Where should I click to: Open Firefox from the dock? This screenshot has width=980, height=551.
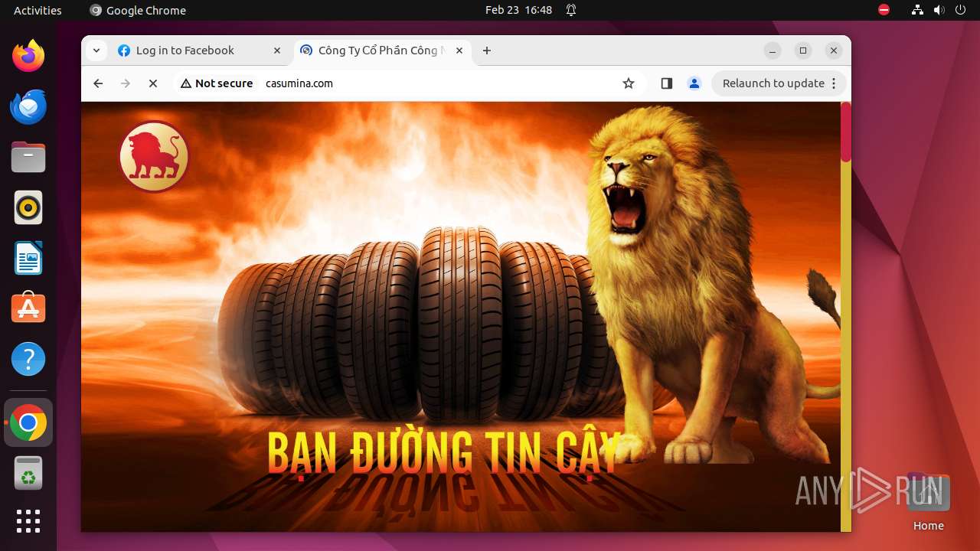[28, 56]
